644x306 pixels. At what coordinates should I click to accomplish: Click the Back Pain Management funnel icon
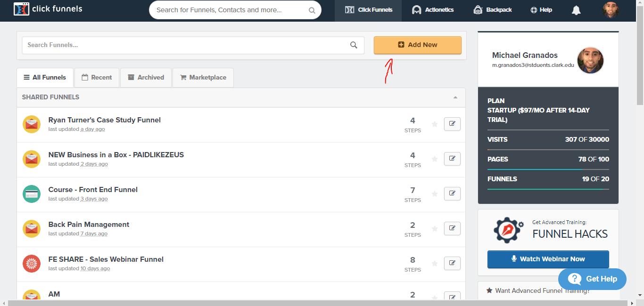tap(32, 229)
